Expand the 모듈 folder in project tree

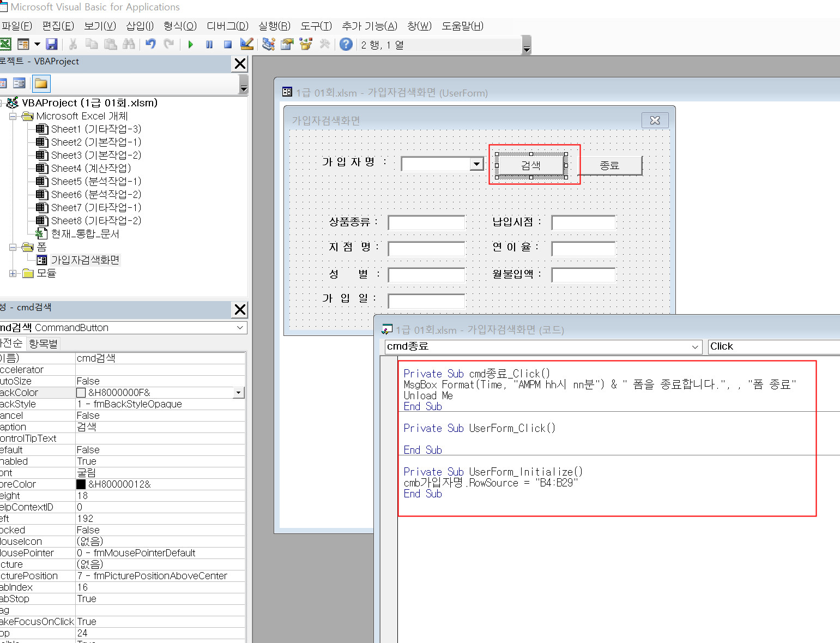coord(13,273)
